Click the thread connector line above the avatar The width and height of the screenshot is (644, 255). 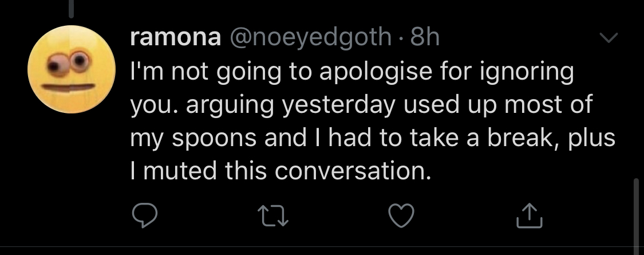72,7
